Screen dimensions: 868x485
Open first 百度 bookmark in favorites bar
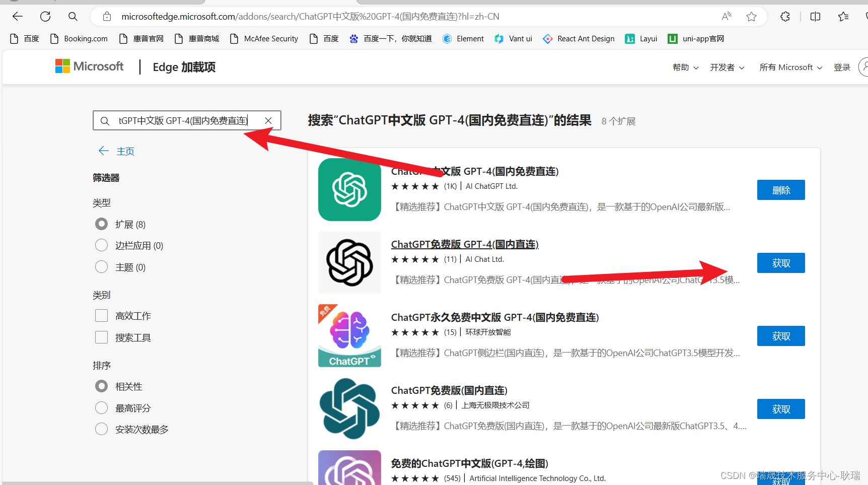tap(25, 39)
